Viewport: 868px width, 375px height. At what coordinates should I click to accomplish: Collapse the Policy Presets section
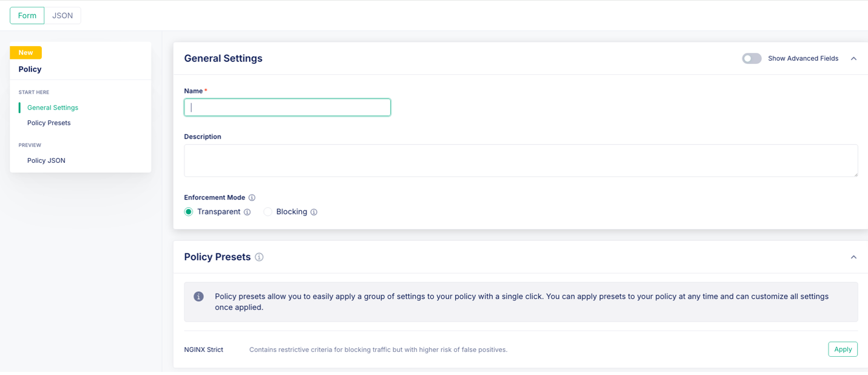click(853, 257)
